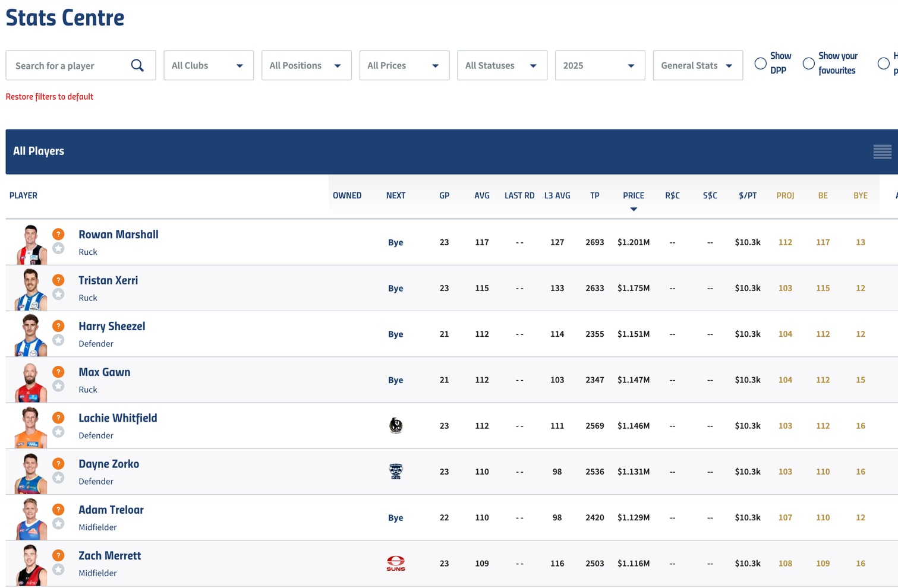Viewport: 898px width, 588px height.
Task: Click the Suns logo in Zach Merrett's row
Action: (x=396, y=563)
